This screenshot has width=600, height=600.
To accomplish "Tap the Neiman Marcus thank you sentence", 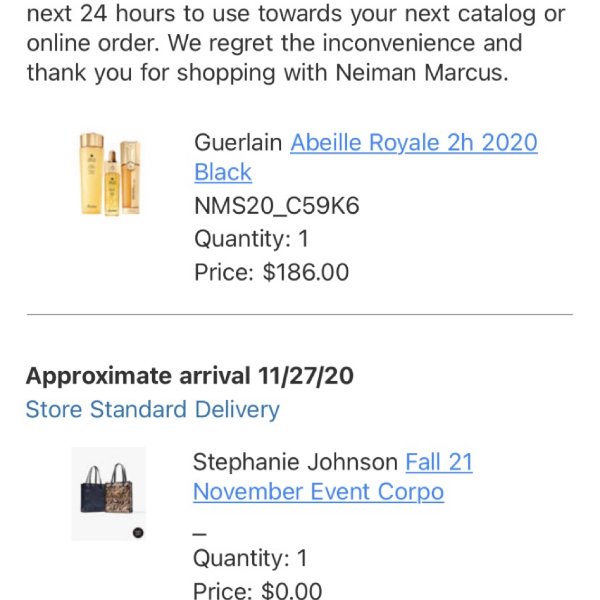I will 268,72.
